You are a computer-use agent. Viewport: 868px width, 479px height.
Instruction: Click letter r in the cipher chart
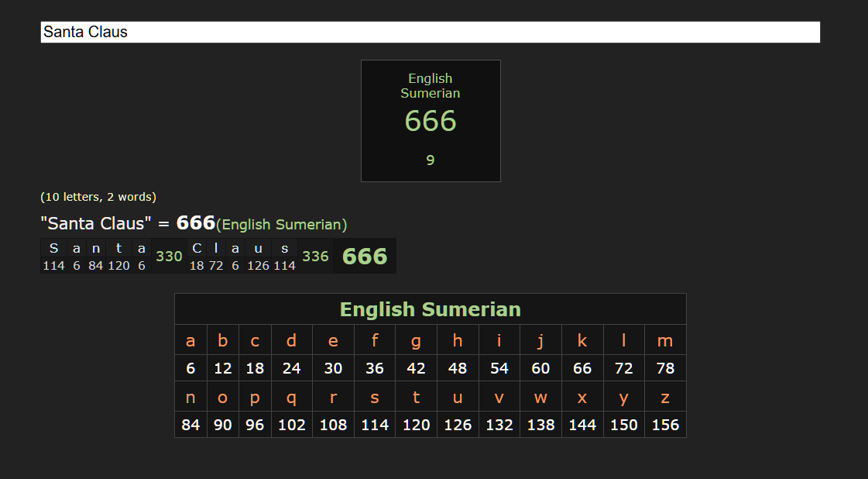(x=333, y=397)
